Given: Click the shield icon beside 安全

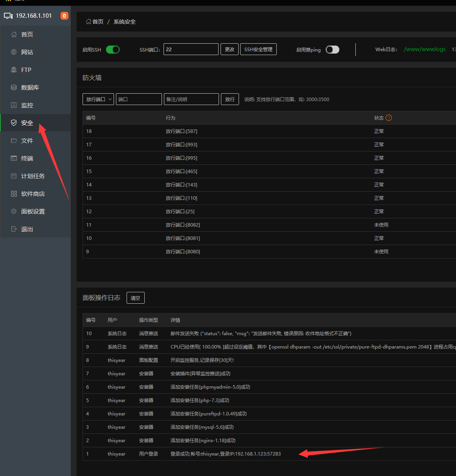Looking at the screenshot, I should [x=14, y=123].
